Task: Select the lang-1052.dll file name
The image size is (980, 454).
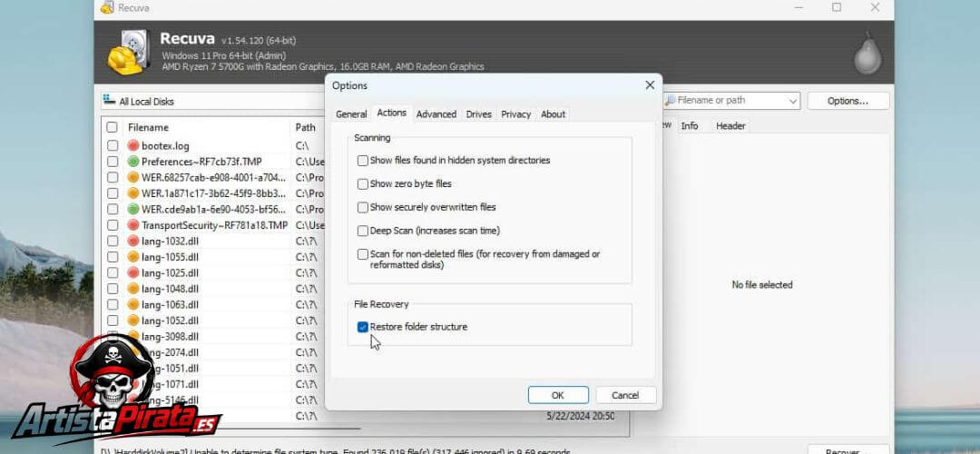Action: (x=170, y=321)
